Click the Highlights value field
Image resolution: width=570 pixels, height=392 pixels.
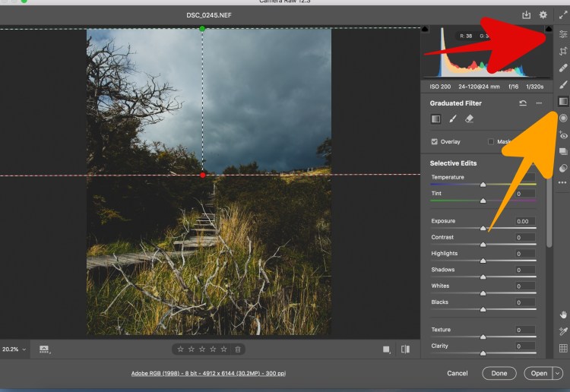point(524,254)
